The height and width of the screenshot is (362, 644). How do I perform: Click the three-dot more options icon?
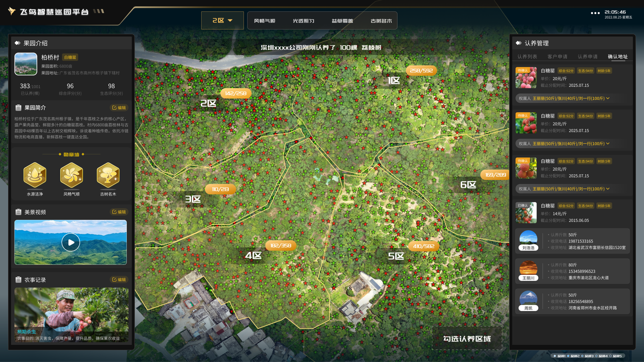(595, 13)
